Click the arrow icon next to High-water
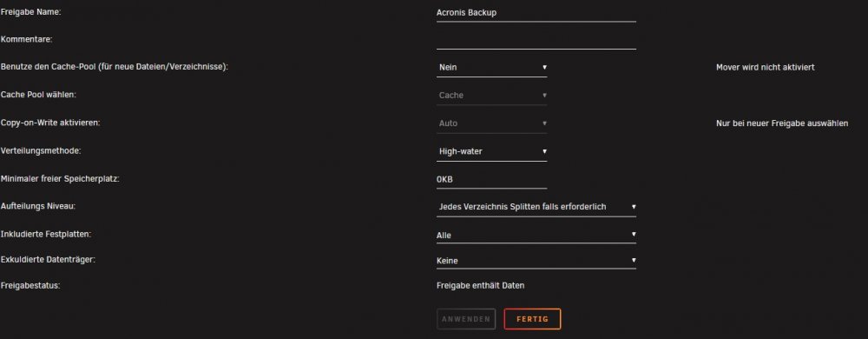Viewport: 868px width, 339px height. tap(544, 150)
